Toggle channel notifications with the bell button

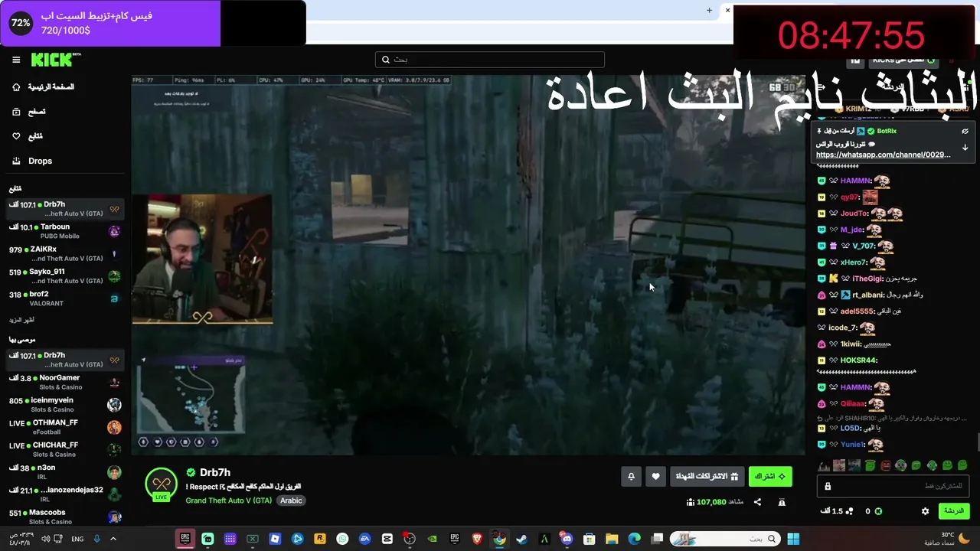(x=631, y=476)
